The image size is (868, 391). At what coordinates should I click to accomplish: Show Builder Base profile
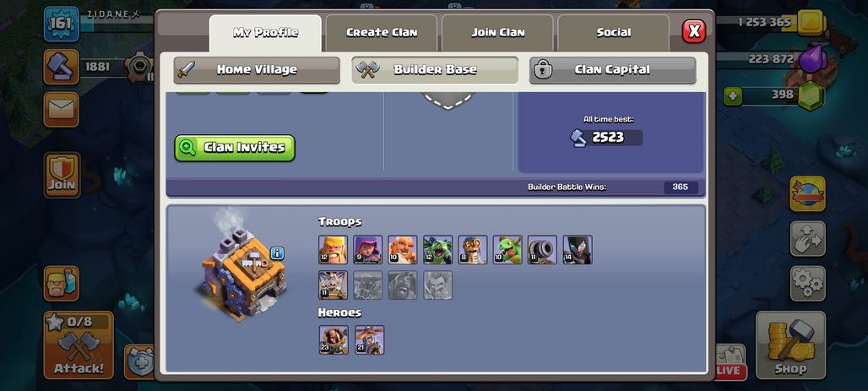pos(435,70)
